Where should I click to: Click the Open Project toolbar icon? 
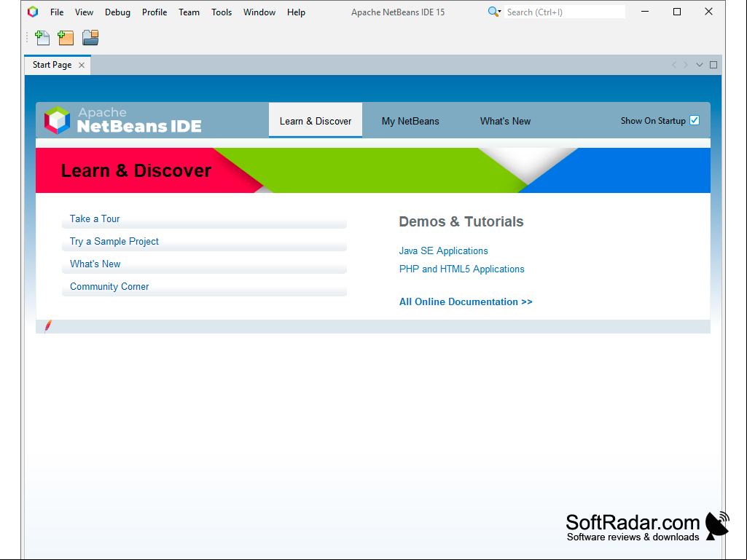point(90,38)
